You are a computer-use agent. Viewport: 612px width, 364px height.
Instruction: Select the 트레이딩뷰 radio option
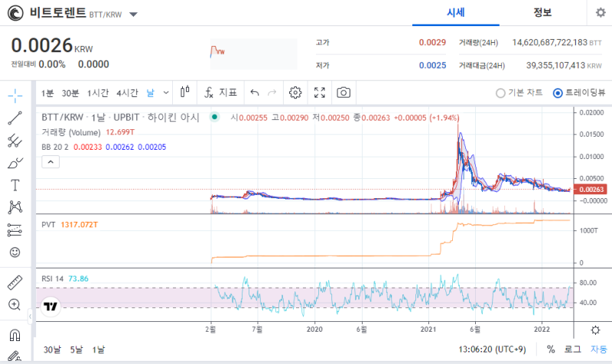(579, 93)
